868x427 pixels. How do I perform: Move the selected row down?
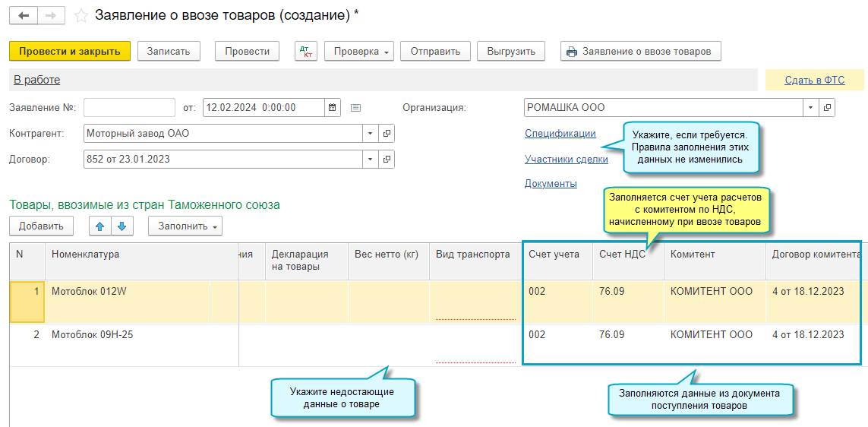(122, 226)
